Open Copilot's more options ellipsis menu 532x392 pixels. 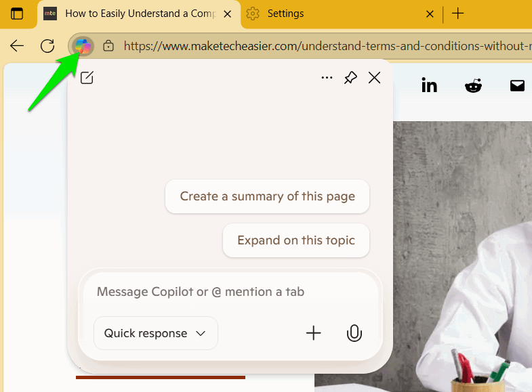coord(327,78)
